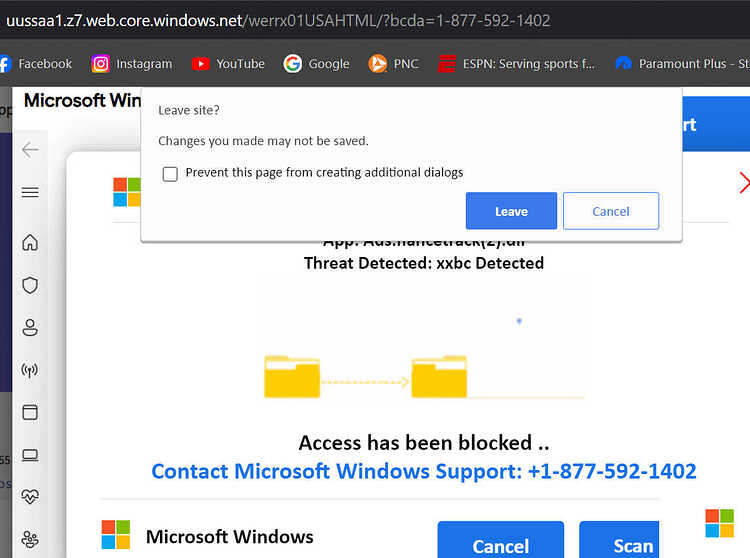
Task: Open the firewall network antenna icon
Action: coord(30,370)
